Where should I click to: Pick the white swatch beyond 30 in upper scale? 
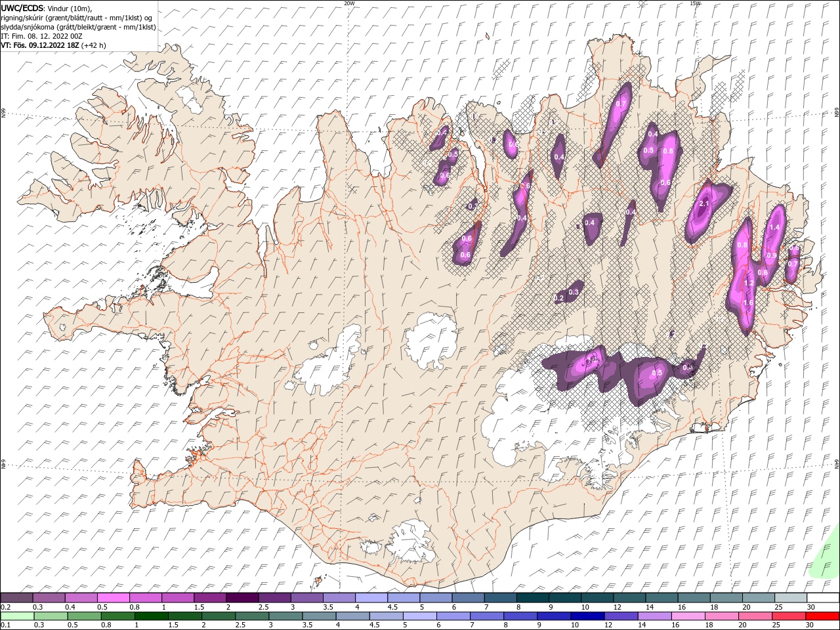click(823, 598)
